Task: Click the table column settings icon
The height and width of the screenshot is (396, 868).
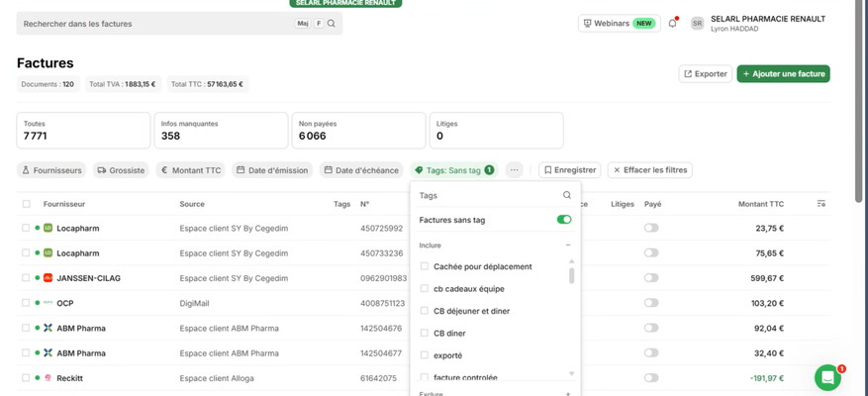Action: pos(820,204)
